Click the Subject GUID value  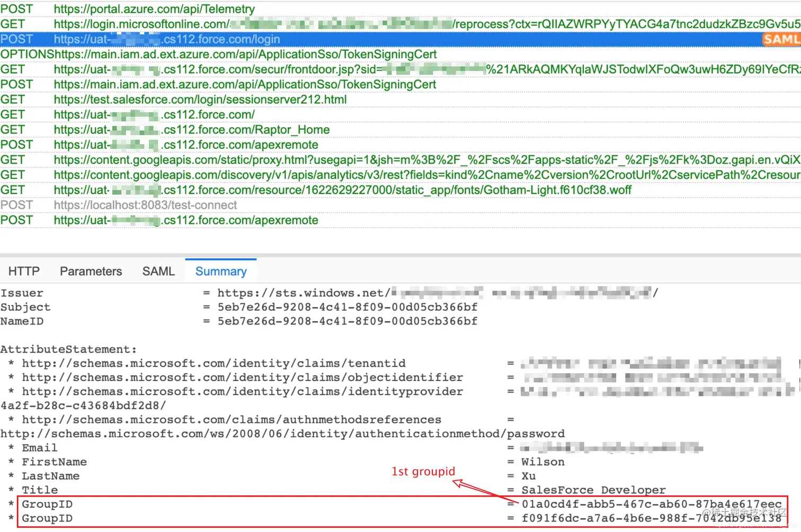coord(348,307)
